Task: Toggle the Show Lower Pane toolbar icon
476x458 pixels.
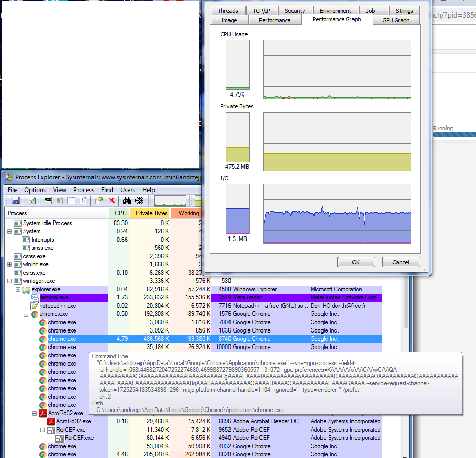Action: pyautogui.click(x=71, y=201)
